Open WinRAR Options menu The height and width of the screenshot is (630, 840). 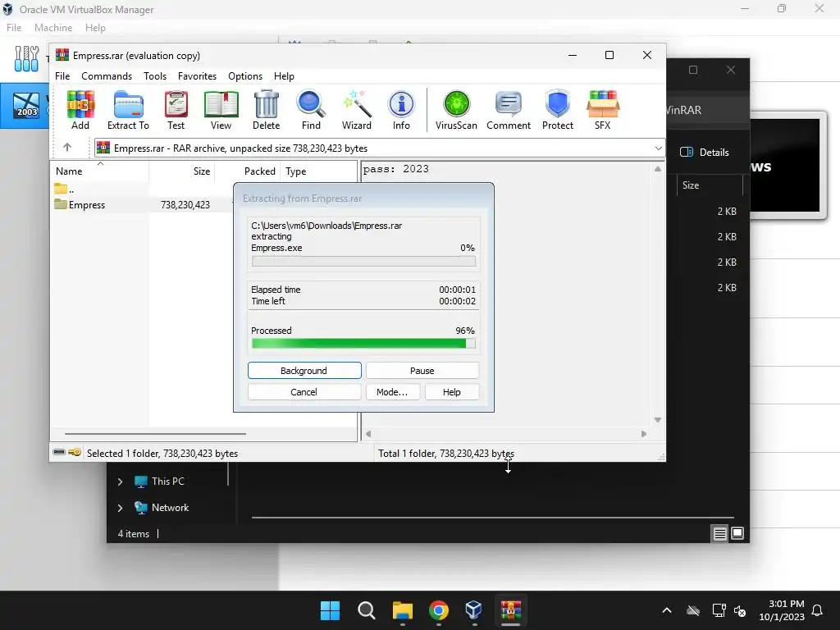pos(244,76)
